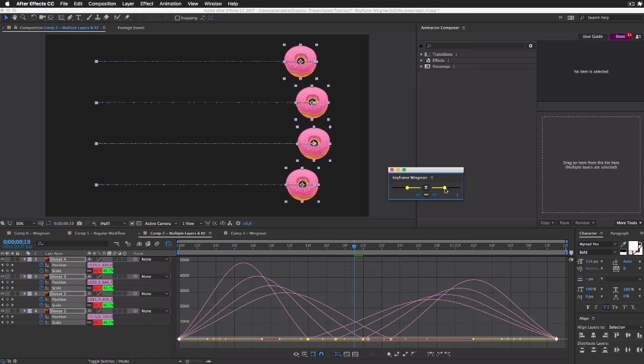Switch to the Paragraph panel tab
The image size is (644, 364).
point(619,233)
